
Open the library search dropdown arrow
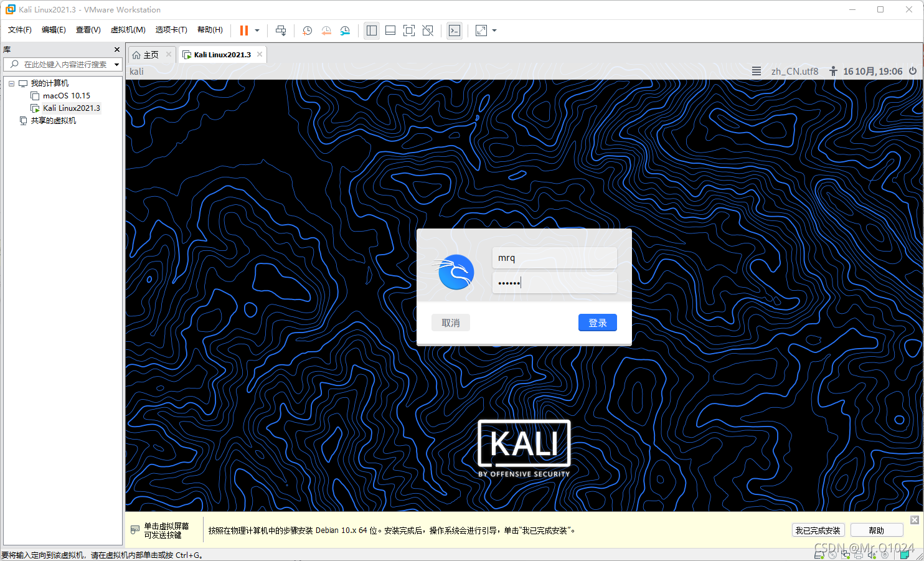(116, 65)
